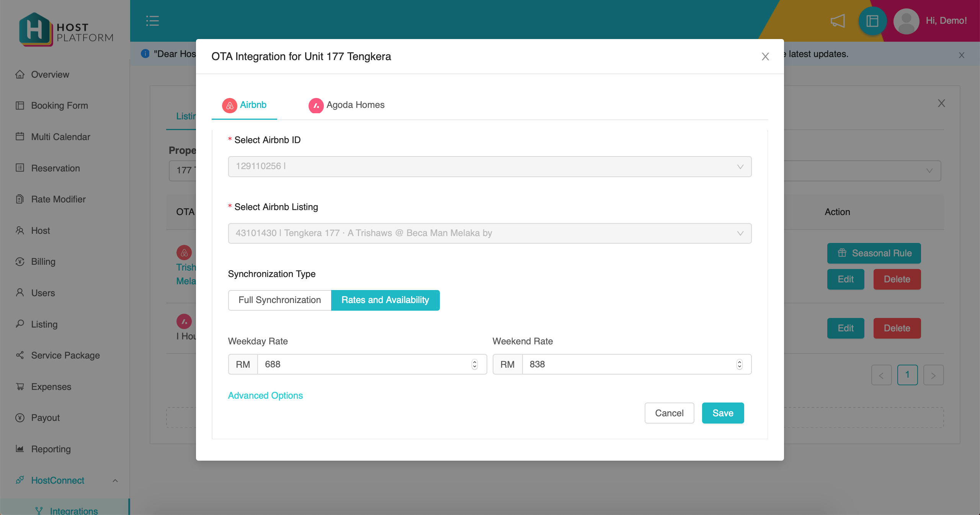Save the OTA integration settings

(723, 413)
